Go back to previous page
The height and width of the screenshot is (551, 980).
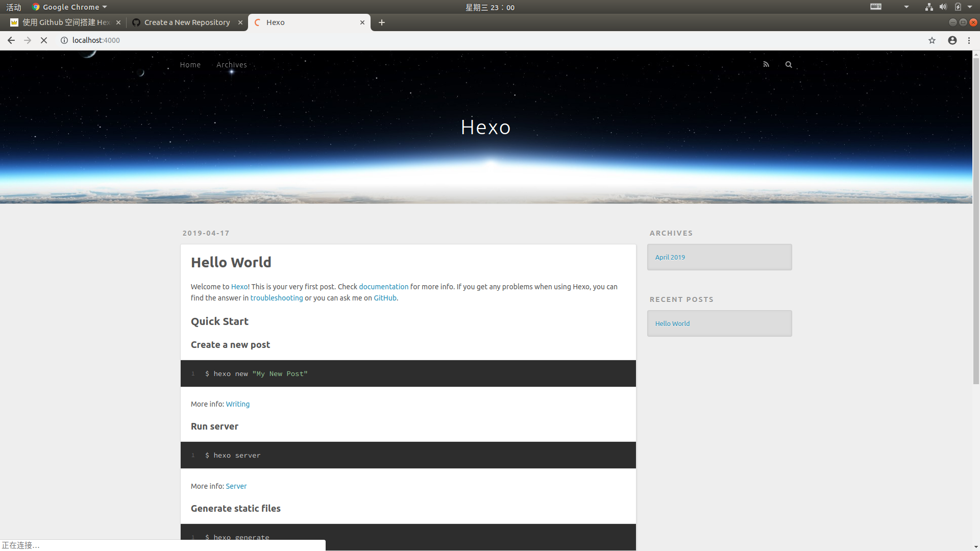click(x=11, y=40)
